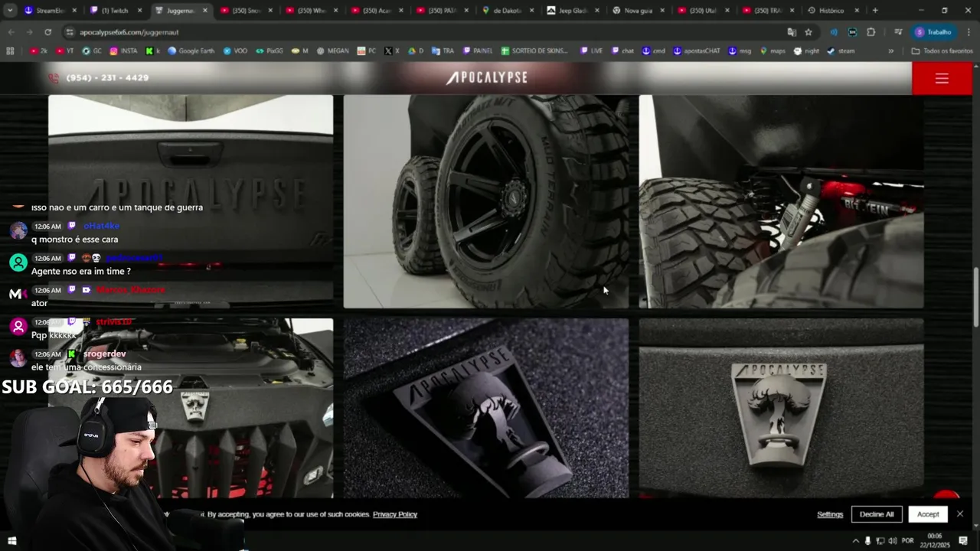Open the suspension shock close-up photo

click(782, 201)
